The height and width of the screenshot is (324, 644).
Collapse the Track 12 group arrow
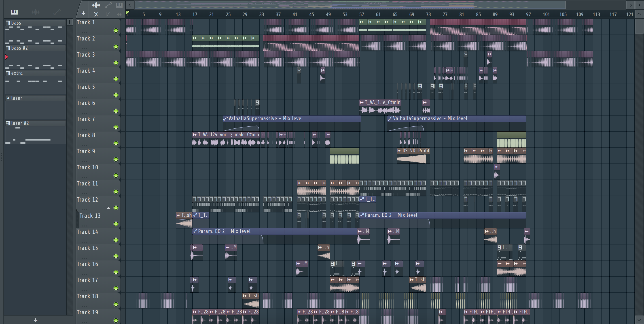[108, 208]
